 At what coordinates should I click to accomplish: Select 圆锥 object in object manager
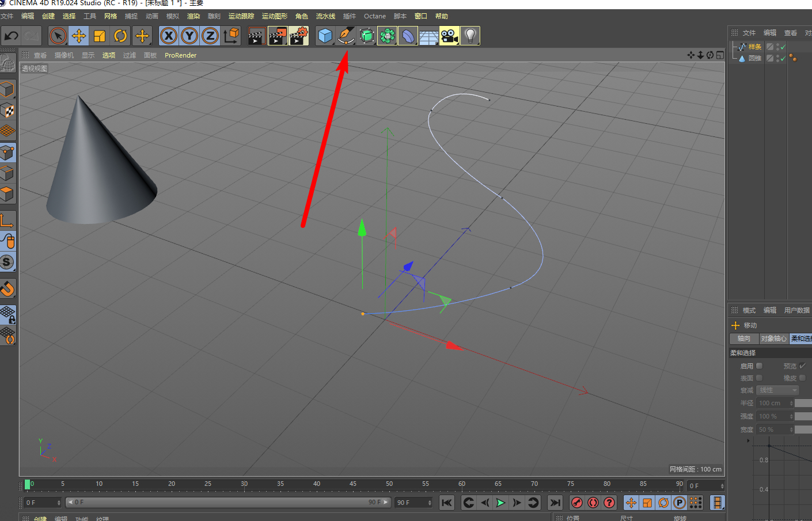tap(754, 58)
